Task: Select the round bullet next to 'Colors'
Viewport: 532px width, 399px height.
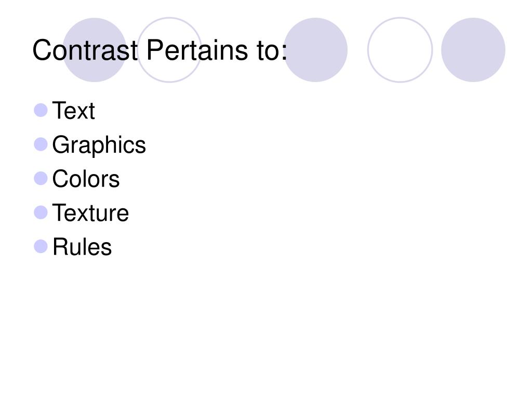Action: point(41,179)
